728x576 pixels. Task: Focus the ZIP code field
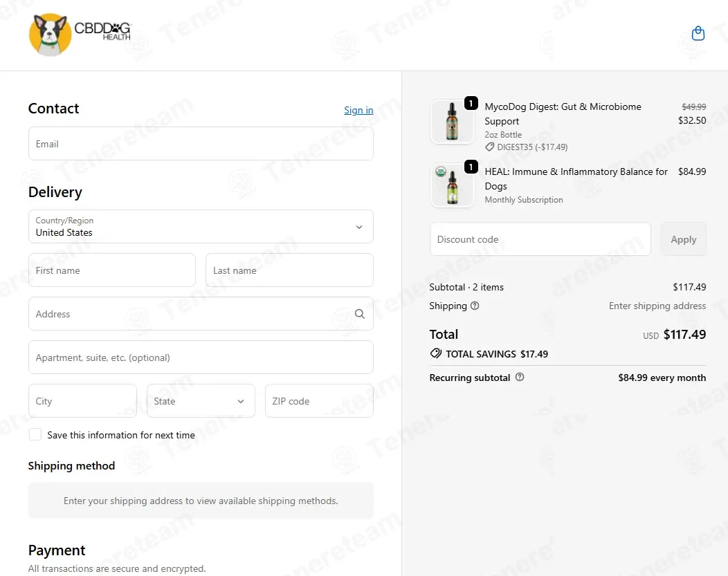pyautogui.click(x=319, y=400)
